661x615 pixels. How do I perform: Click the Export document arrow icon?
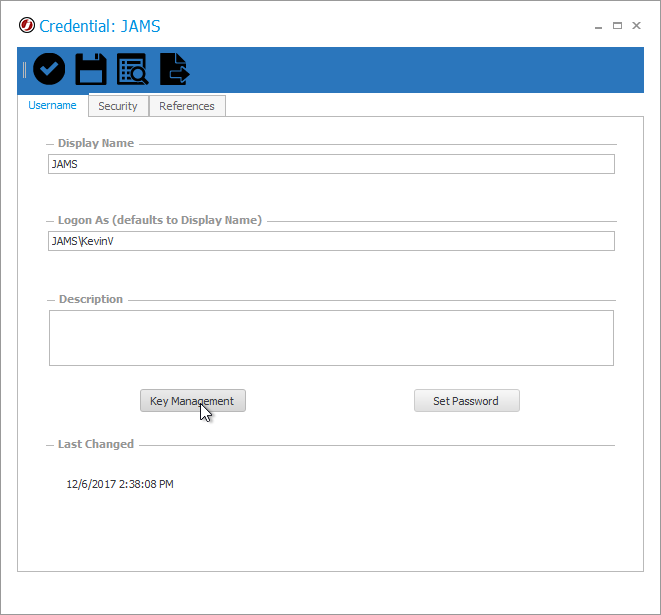(x=175, y=69)
